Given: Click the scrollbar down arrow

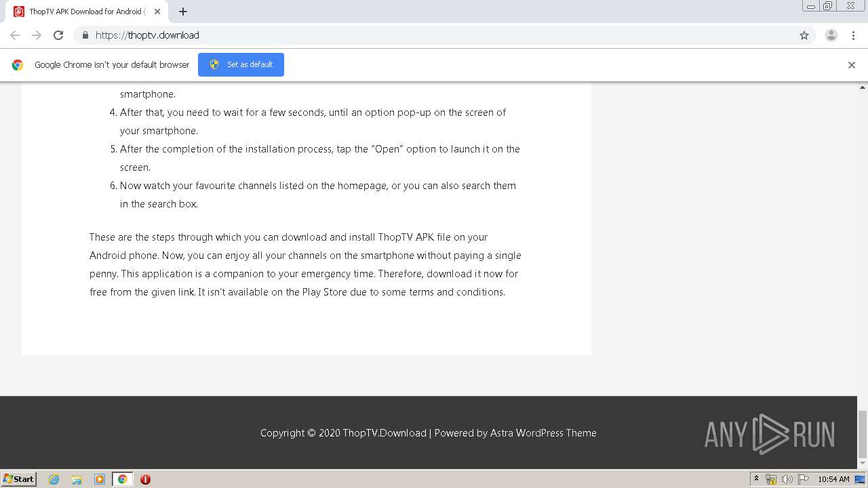Looking at the screenshot, I should point(863,464).
